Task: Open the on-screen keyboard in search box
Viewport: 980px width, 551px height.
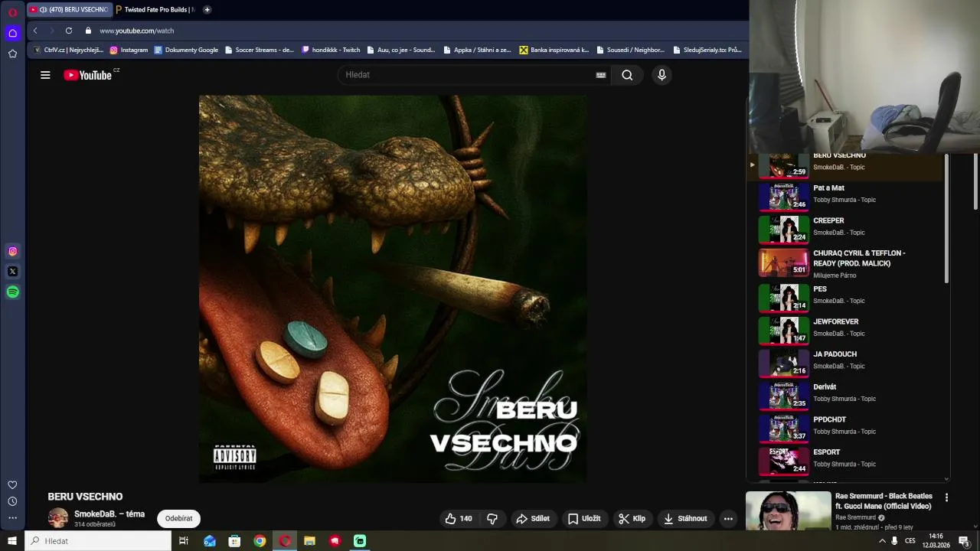Action: point(601,75)
